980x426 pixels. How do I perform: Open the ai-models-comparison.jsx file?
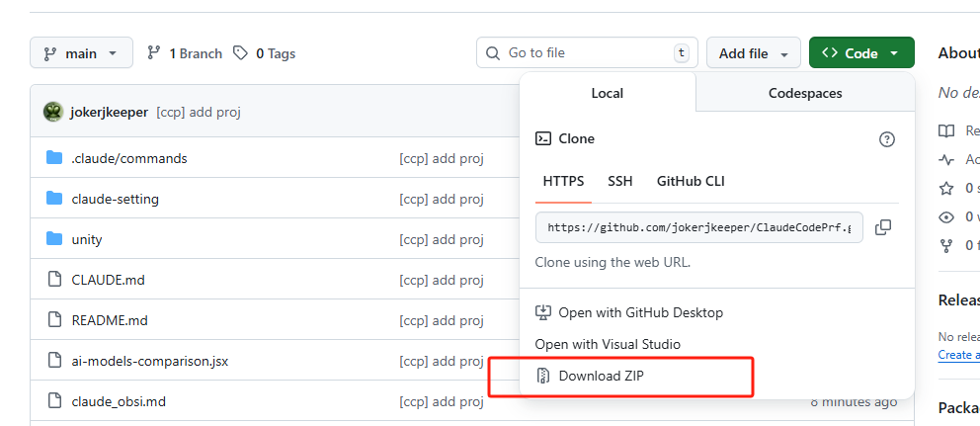(150, 361)
